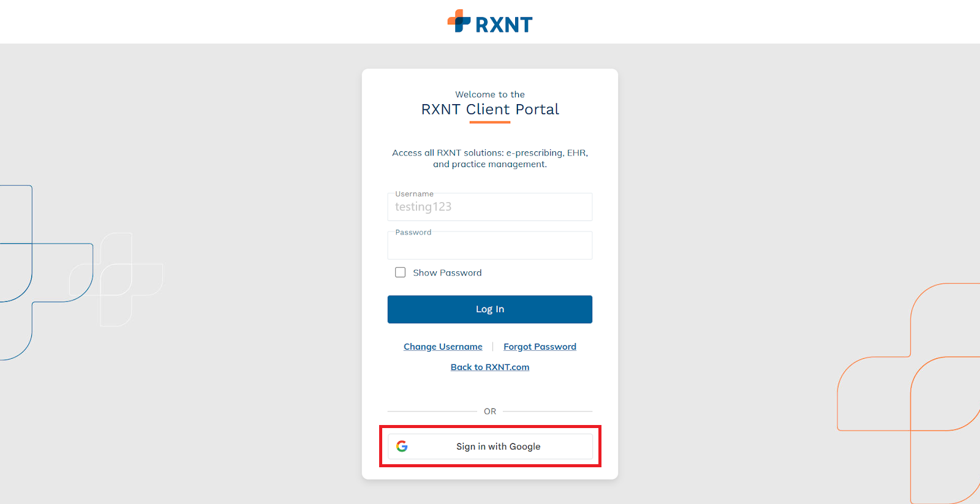Click the orange cross outline graphic at right
The height and width of the screenshot is (504, 980).
911,392
